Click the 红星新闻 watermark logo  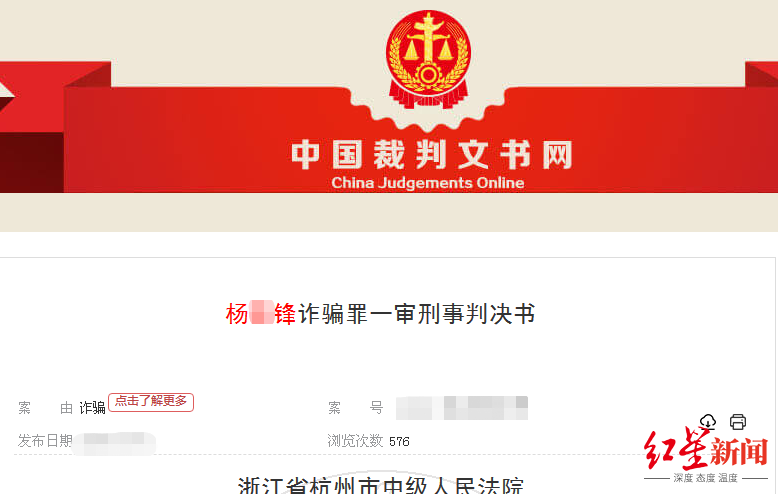(x=706, y=448)
